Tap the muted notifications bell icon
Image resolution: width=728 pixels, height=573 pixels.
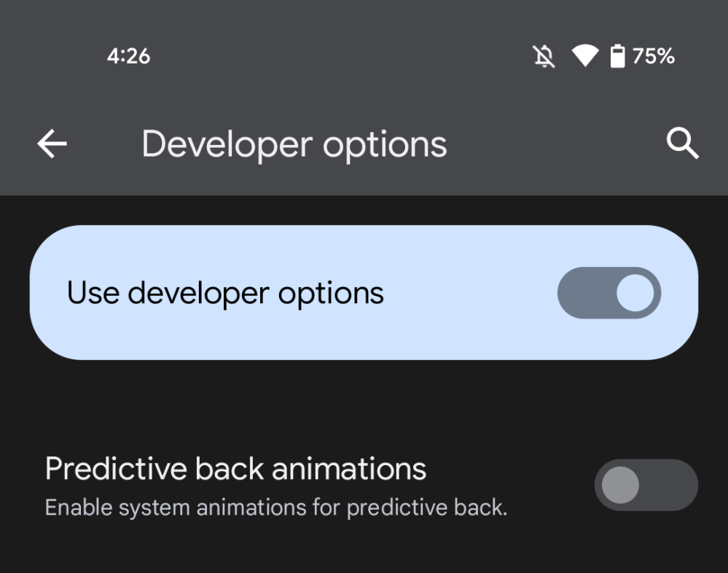click(544, 56)
